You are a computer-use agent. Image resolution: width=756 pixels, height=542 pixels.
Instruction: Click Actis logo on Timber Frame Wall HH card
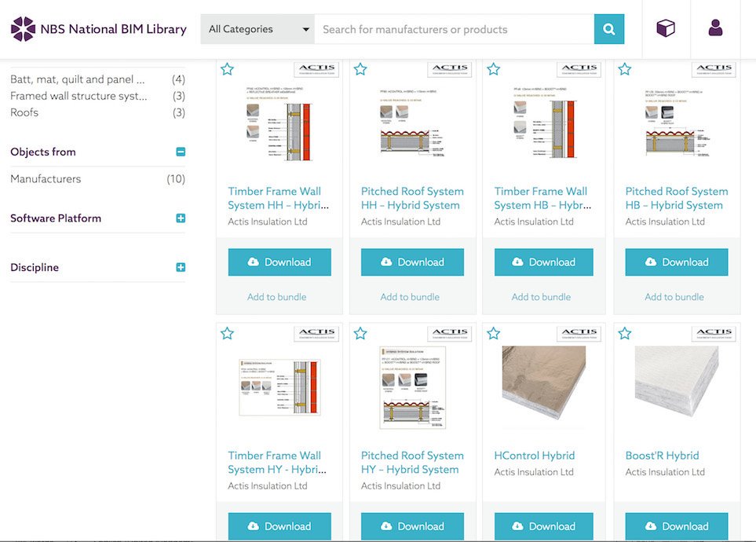(x=316, y=69)
